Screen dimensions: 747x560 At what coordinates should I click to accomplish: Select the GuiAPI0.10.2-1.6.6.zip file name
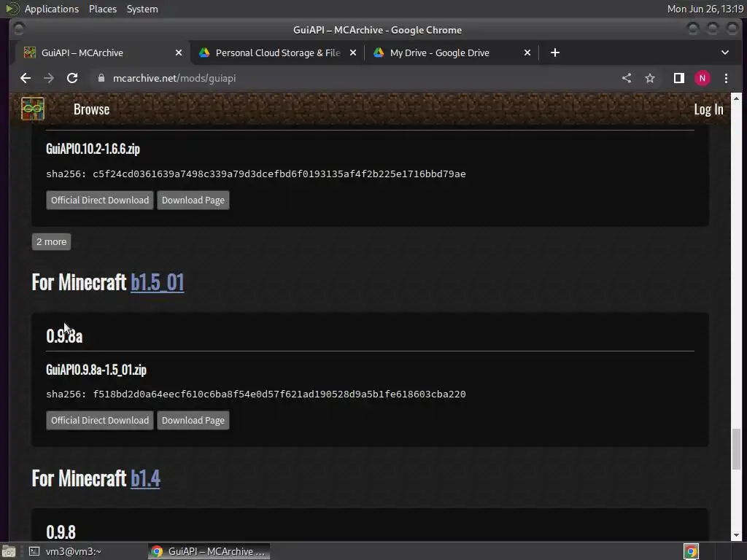[x=93, y=149]
